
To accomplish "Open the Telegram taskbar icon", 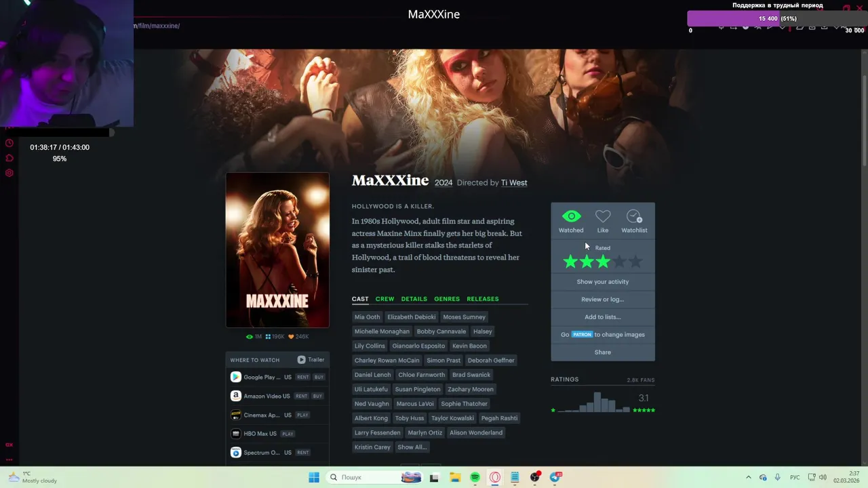I will (555, 477).
